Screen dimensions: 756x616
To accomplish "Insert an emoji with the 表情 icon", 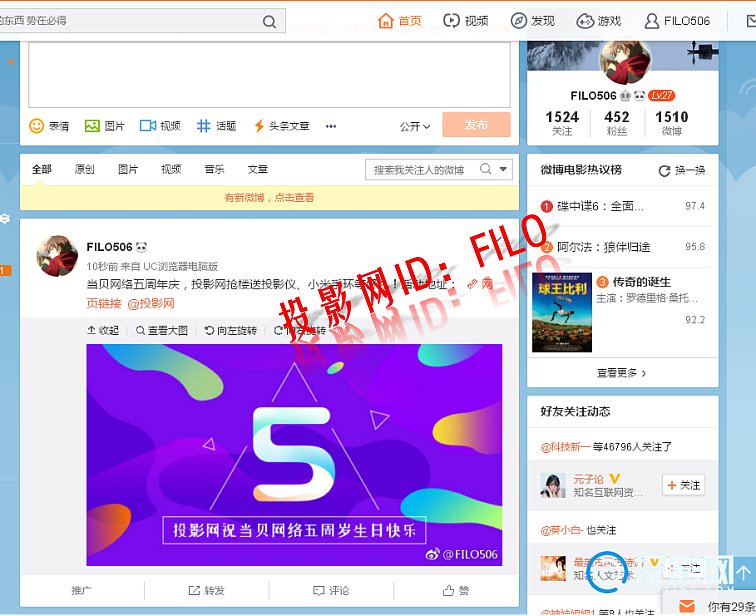I will 49,126.
